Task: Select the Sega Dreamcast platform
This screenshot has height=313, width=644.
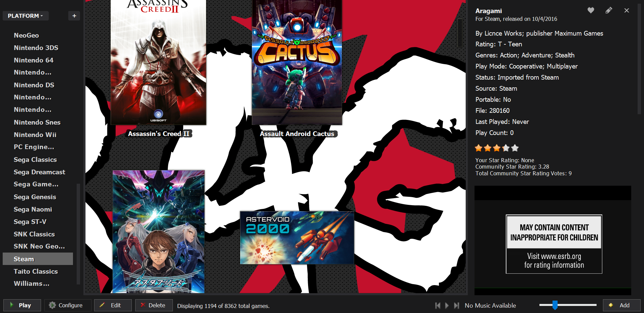Action: 39,172
